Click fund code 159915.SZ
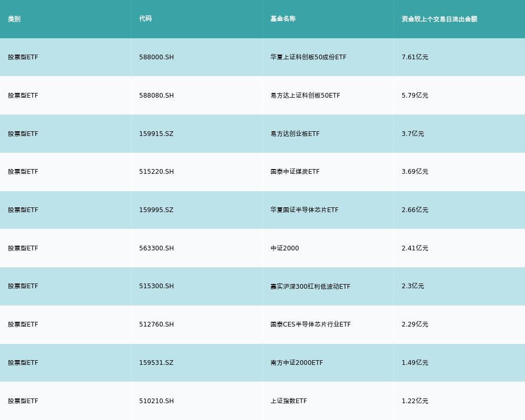The image size is (525, 420). 156,134
